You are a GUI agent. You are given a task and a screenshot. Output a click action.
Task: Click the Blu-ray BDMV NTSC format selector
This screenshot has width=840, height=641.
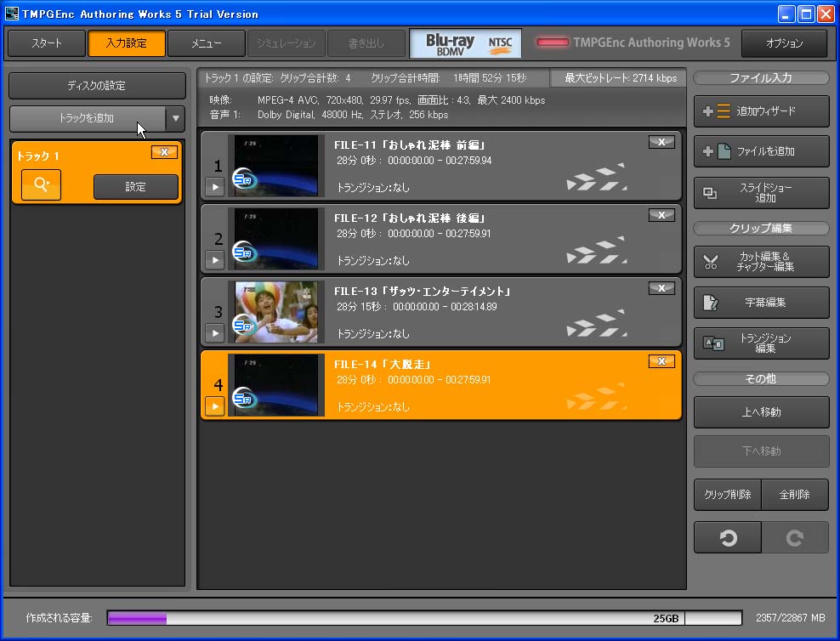click(x=465, y=43)
